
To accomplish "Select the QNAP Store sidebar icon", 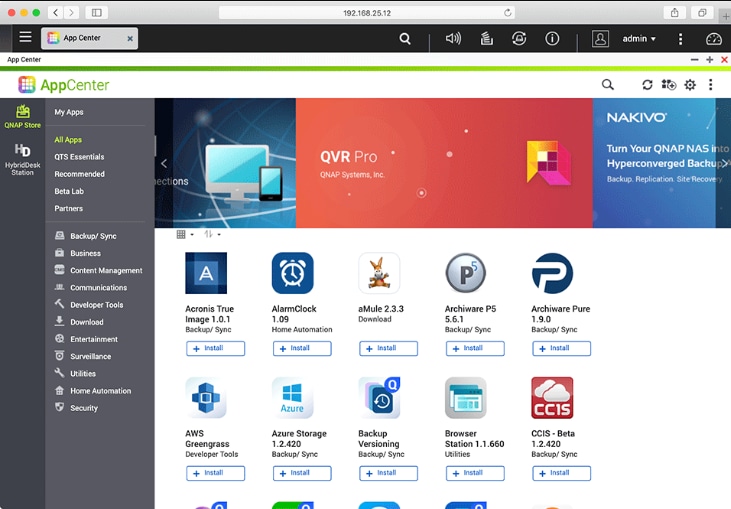I will [x=22, y=117].
